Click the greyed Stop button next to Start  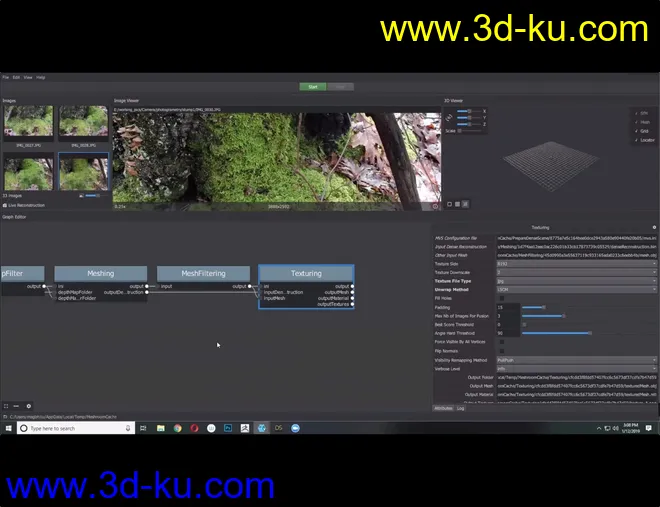(x=340, y=87)
